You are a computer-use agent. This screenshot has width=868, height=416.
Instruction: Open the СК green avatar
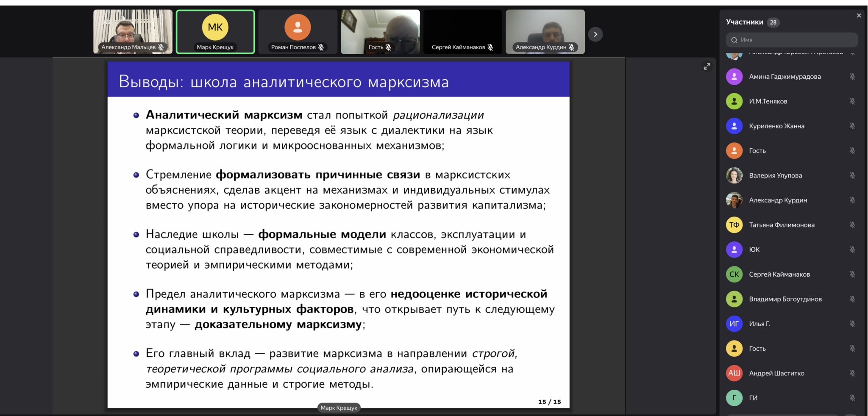point(734,274)
